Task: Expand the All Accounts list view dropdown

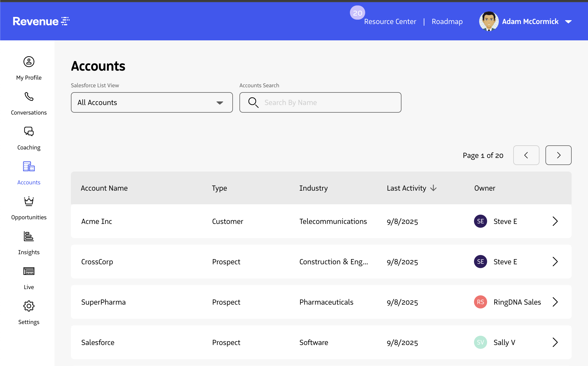Action: (152, 103)
